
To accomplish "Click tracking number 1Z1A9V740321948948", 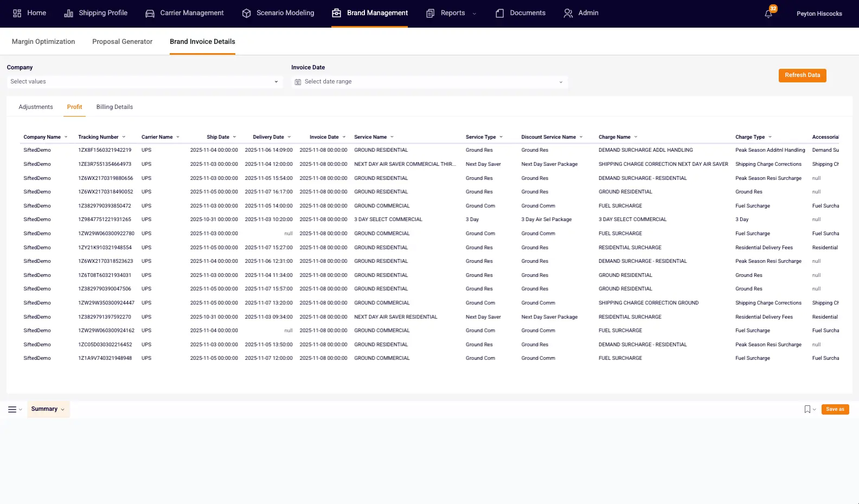I will (x=105, y=358).
